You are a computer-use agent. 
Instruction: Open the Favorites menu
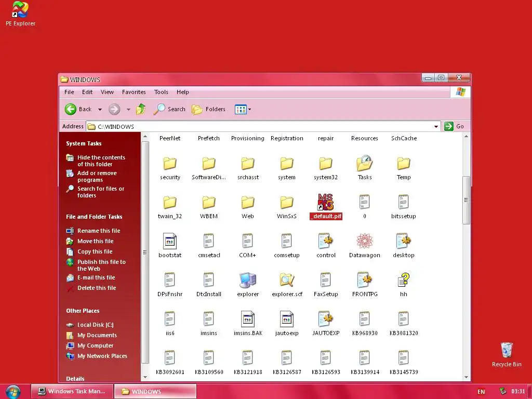tap(134, 92)
